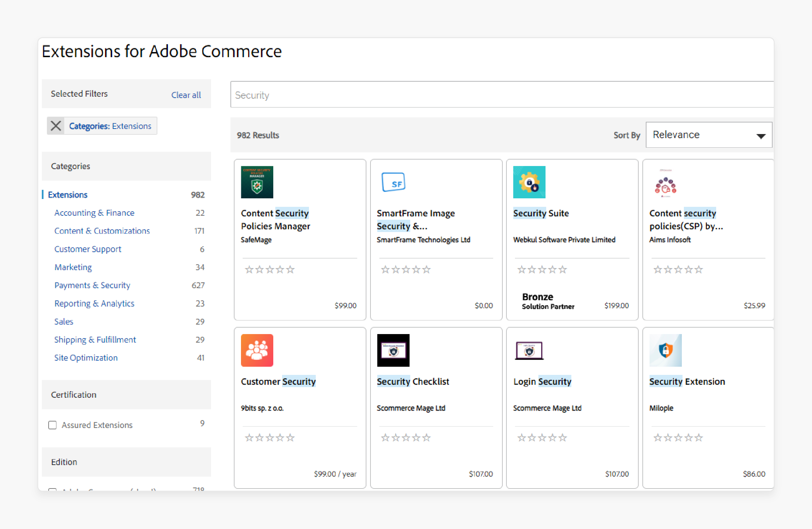
Task: Filter by Shipping & Fulfillment
Action: (x=95, y=340)
